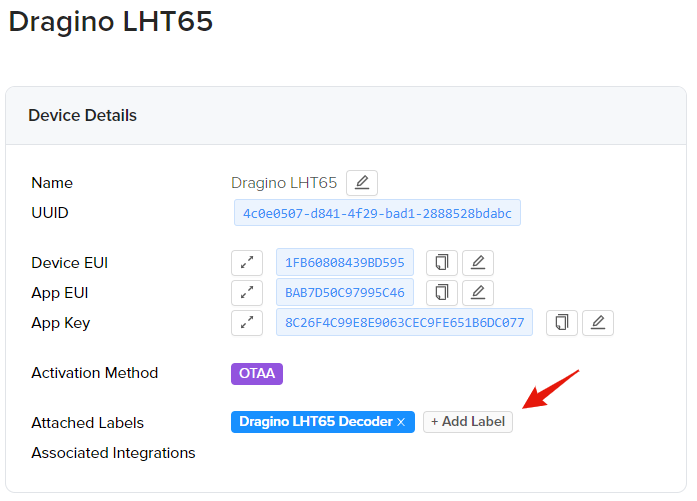The width and height of the screenshot is (697, 501).
Task: Click the App Key value field
Action: tap(404, 323)
